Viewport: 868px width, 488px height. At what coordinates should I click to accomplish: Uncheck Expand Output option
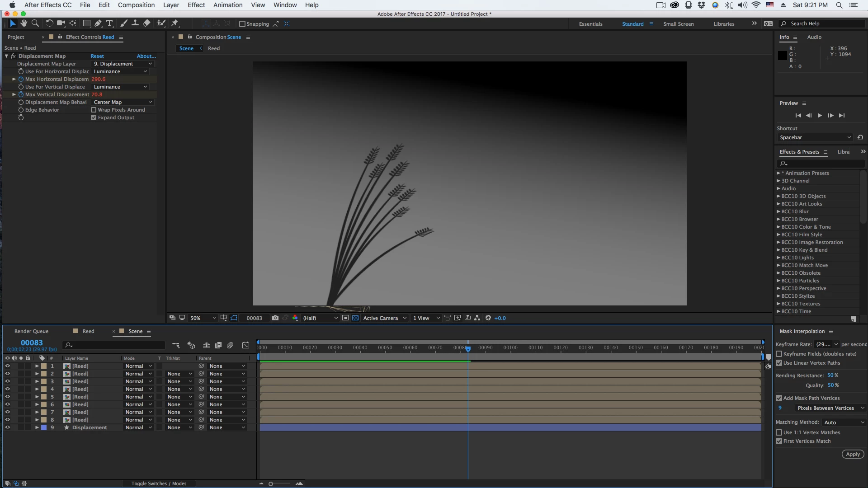pyautogui.click(x=94, y=117)
